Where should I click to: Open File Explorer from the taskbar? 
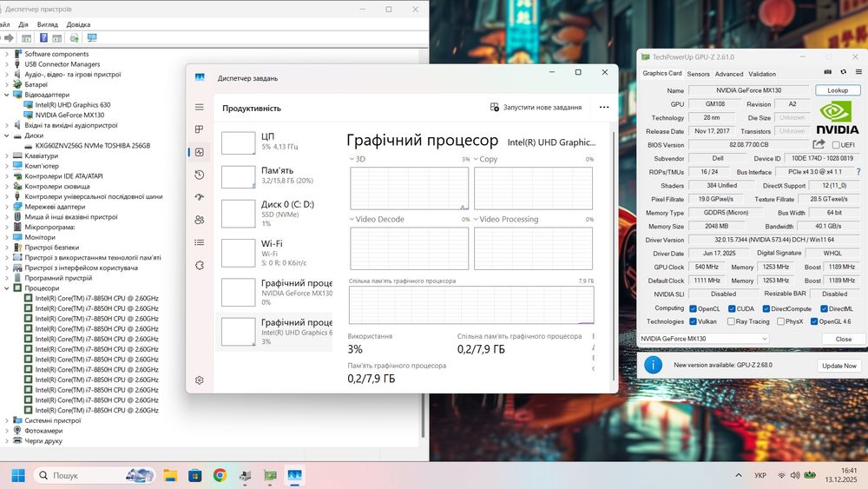[170, 475]
